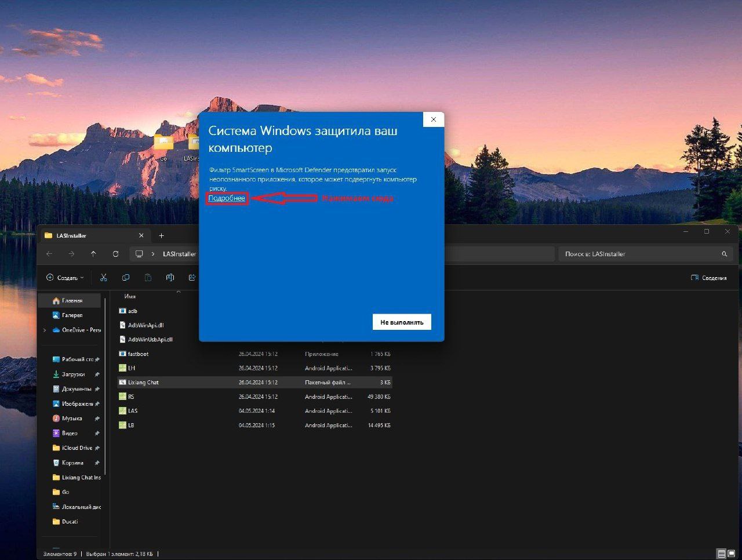Select OneDrive - Pers in sidebar
This screenshot has width=742, height=560.
[x=77, y=330]
